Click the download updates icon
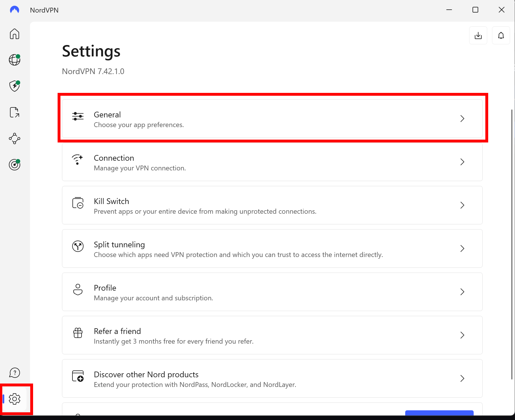The image size is (515, 420). pyautogui.click(x=478, y=35)
